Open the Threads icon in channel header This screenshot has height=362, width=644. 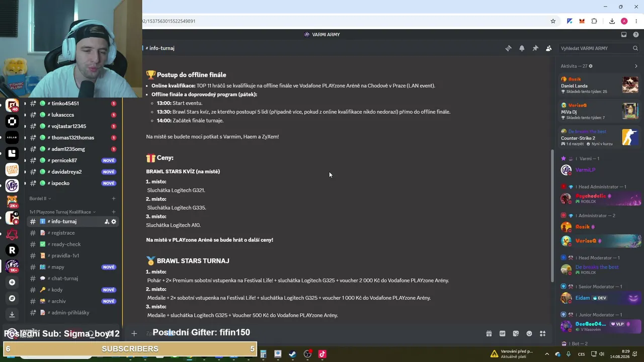coord(508,48)
